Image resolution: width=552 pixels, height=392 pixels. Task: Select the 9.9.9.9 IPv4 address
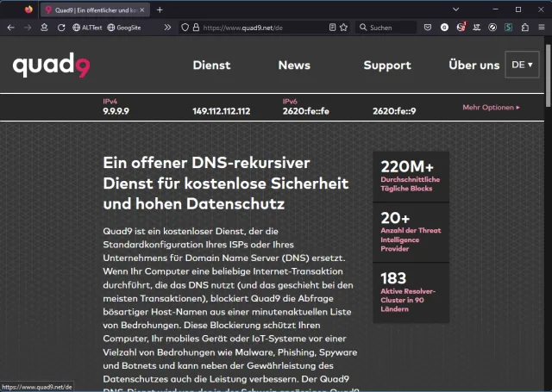click(116, 111)
